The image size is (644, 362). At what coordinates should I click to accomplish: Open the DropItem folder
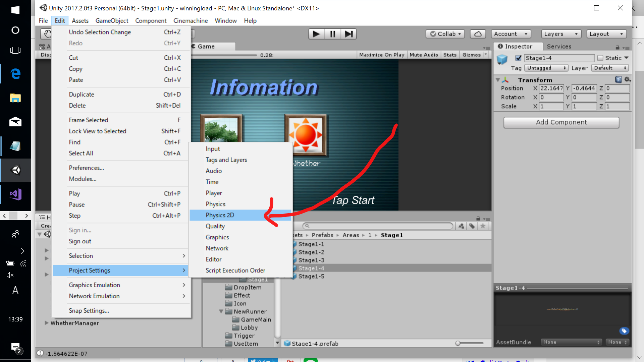click(x=248, y=288)
